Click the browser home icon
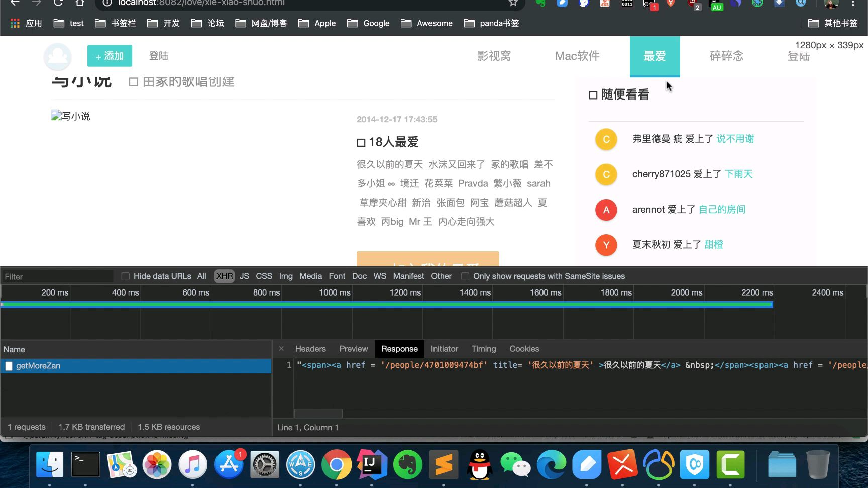The width and height of the screenshot is (868, 488). pos(80,3)
